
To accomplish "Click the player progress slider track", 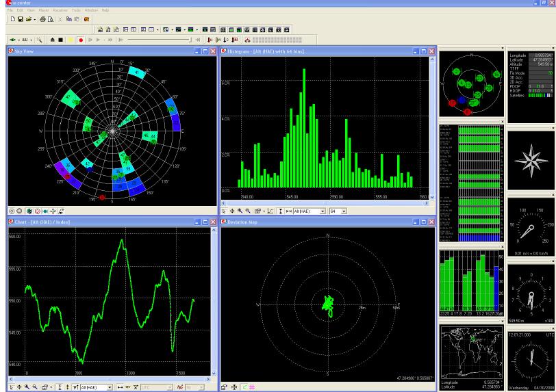I will coord(160,40).
